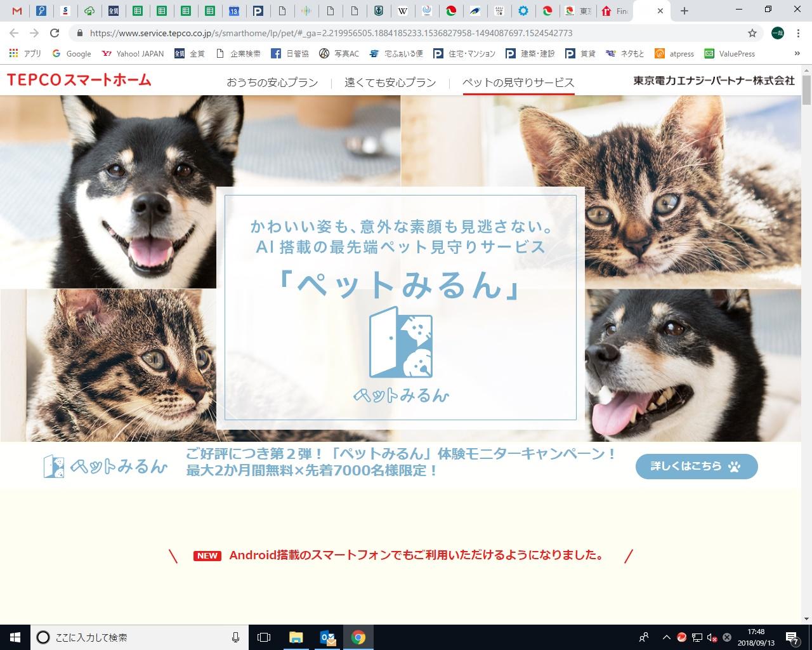Screen dimensions: 812x650
Task: Open the 宅ふぁいる便 bookmark
Action: point(396,54)
